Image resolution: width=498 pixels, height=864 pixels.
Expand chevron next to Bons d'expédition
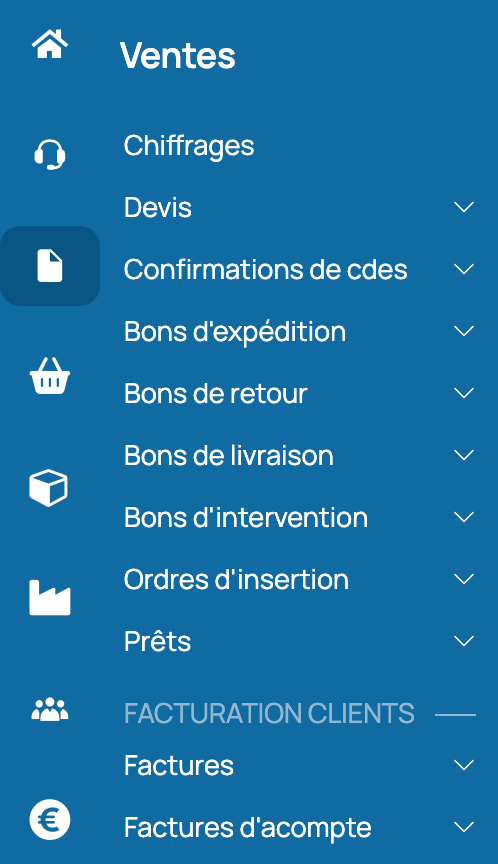(x=464, y=331)
